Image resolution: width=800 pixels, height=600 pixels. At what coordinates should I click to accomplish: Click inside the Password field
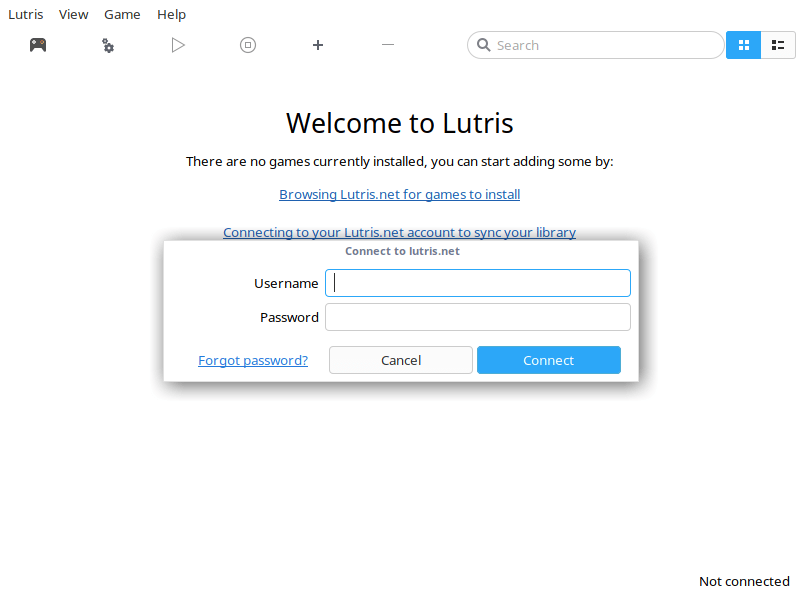coord(478,316)
